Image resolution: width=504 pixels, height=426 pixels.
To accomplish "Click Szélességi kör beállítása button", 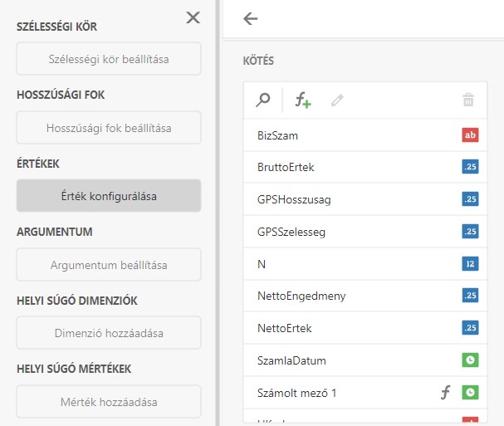I will coord(109,59).
